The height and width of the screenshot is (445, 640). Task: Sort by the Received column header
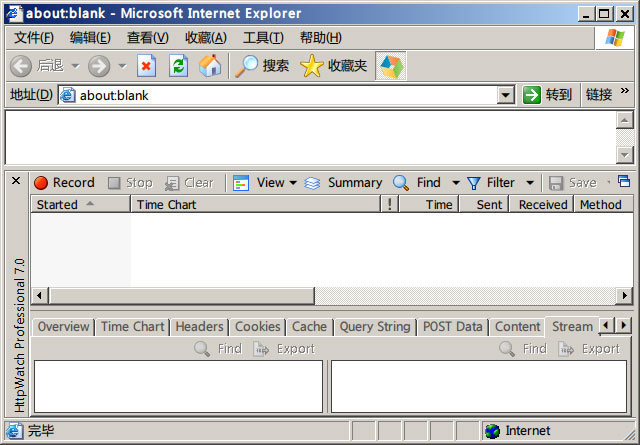click(541, 205)
